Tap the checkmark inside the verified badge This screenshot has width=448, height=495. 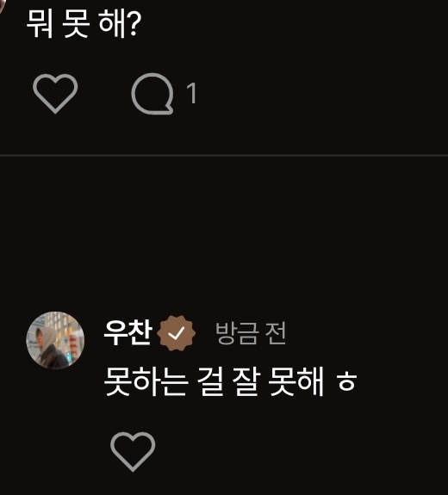click(x=177, y=333)
